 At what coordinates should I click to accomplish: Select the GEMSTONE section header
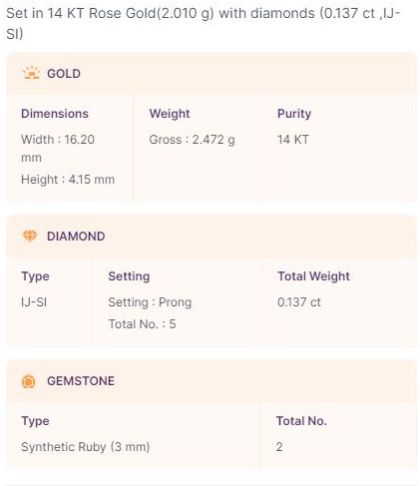coord(81,381)
